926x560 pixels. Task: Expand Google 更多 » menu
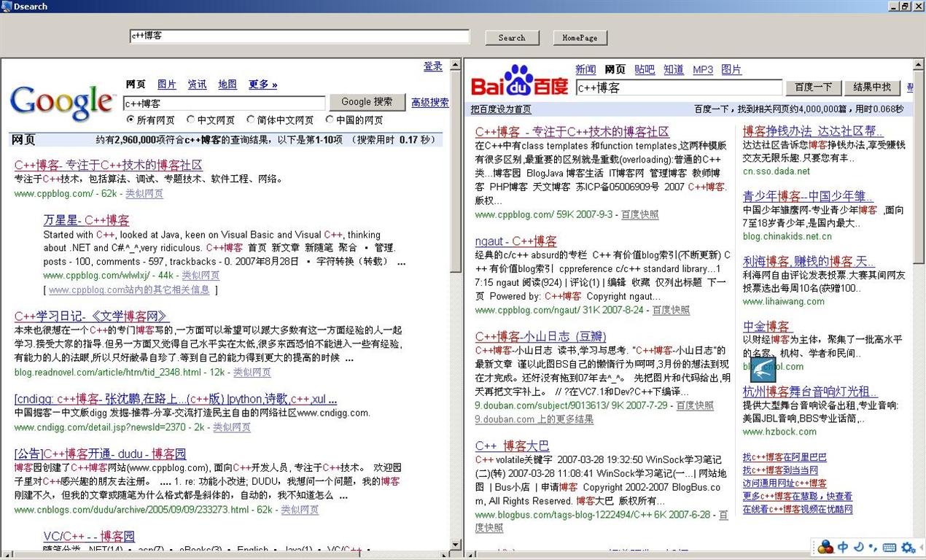(x=262, y=85)
